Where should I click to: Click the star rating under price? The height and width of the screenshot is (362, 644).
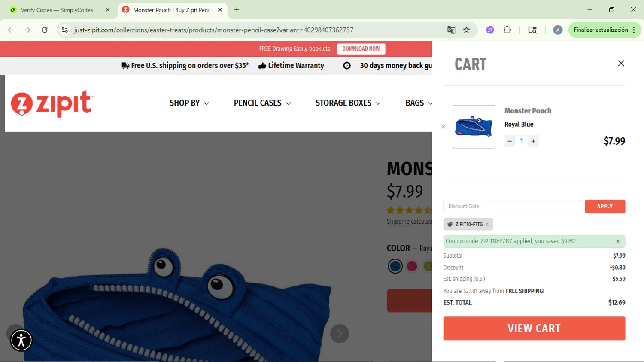[x=409, y=210]
